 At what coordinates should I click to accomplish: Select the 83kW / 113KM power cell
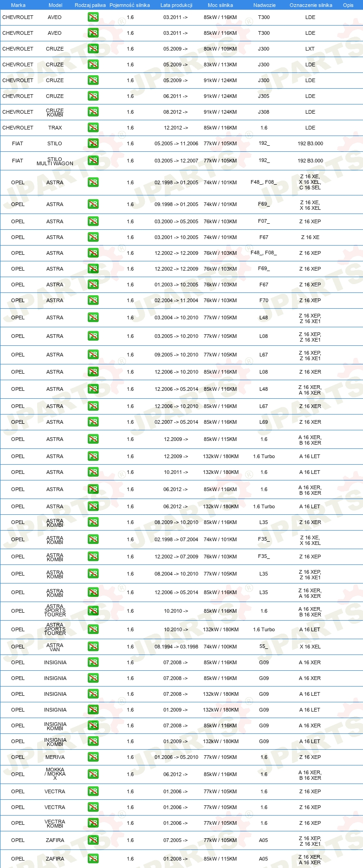tap(220, 65)
